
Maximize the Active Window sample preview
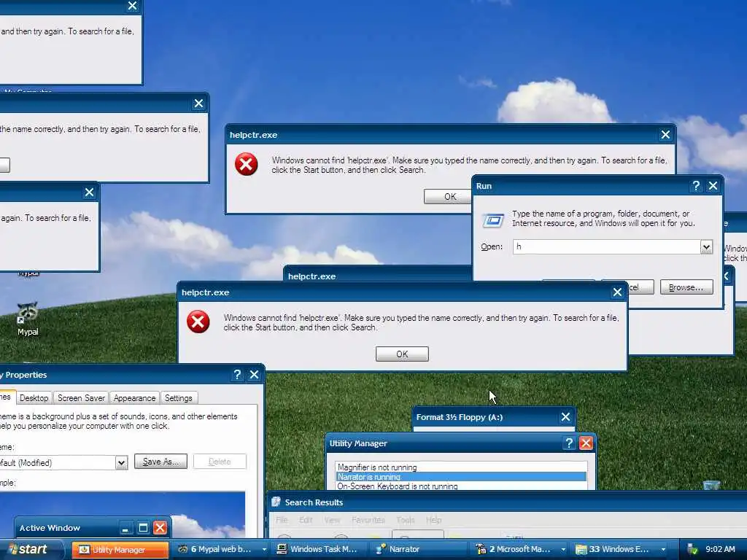pyautogui.click(x=143, y=528)
